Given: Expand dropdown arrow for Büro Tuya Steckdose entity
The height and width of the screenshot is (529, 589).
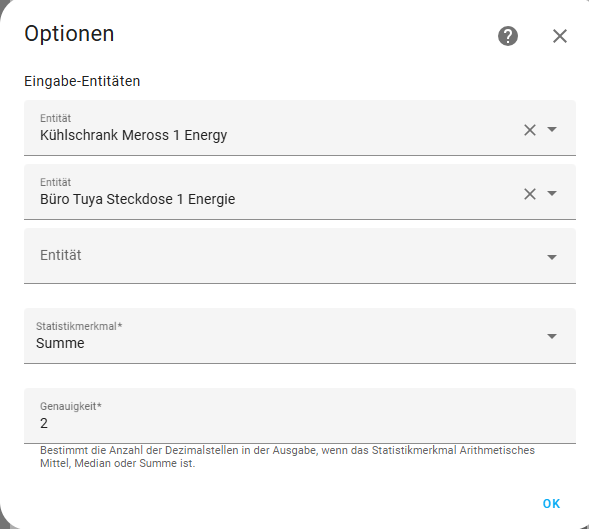Looking at the screenshot, I should pos(552,193).
